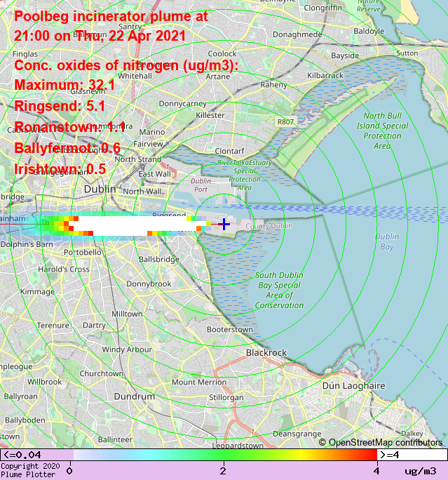Click the '<=0.04' legend swatch
Viewport: 448px width, 480px height.
coord(36,455)
